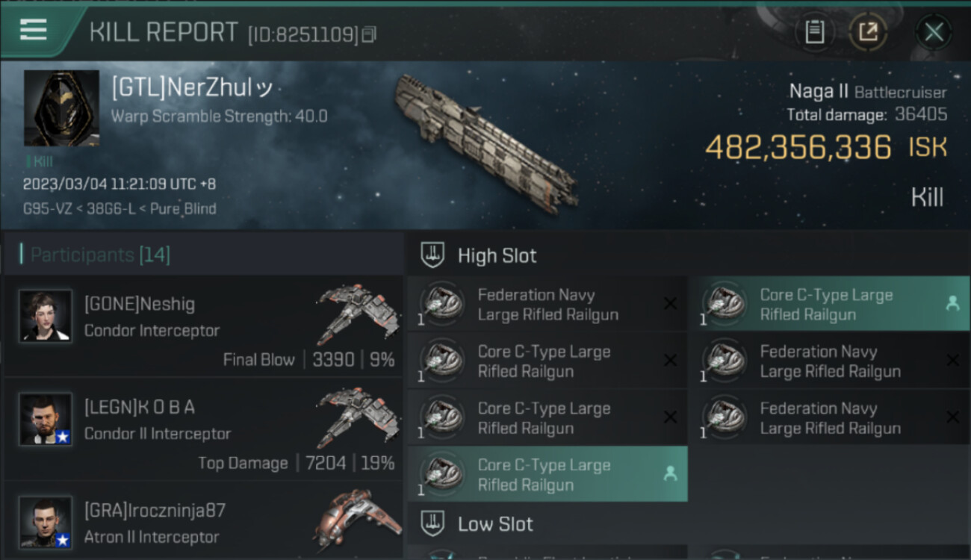The image size is (971, 560).
Task: Copy the kill report ID
Action: coord(369,34)
